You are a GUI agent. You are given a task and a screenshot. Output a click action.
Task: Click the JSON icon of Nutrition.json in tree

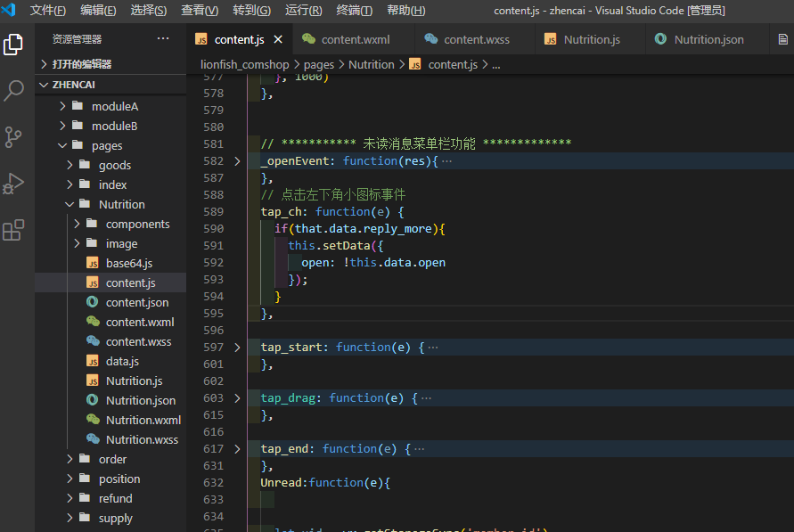(93, 400)
